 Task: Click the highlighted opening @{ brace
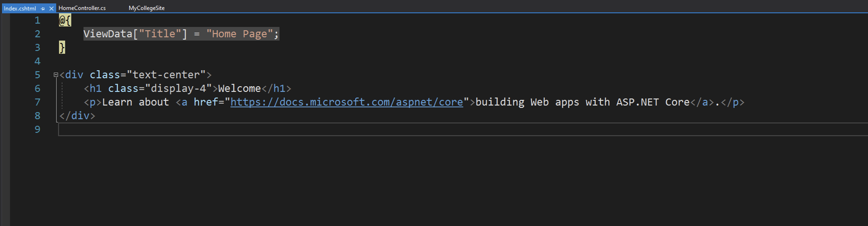click(65, 20)
